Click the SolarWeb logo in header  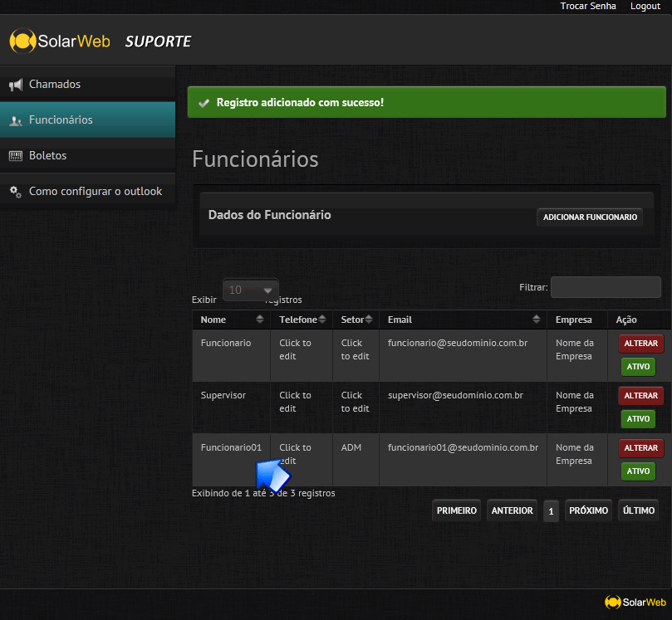[60, 41]
